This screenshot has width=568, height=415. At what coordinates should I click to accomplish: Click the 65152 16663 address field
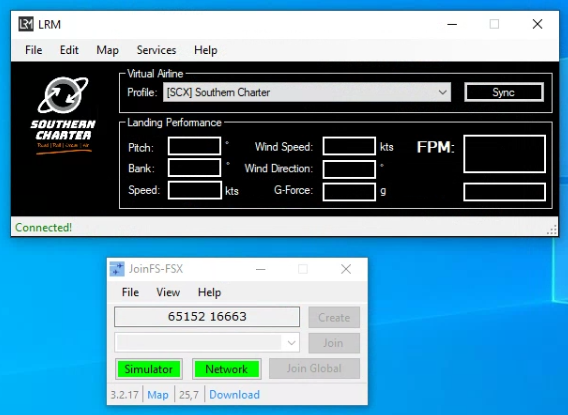(207, 317)
